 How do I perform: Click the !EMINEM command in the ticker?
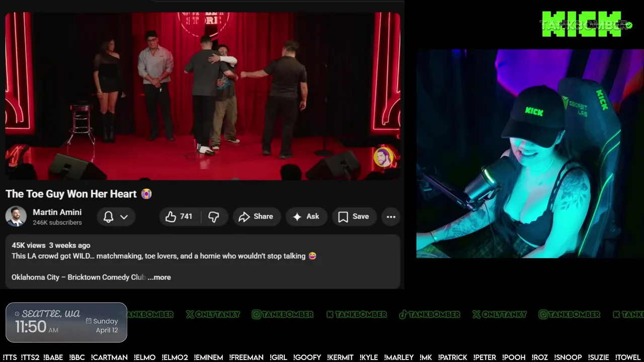coord(208,357)
